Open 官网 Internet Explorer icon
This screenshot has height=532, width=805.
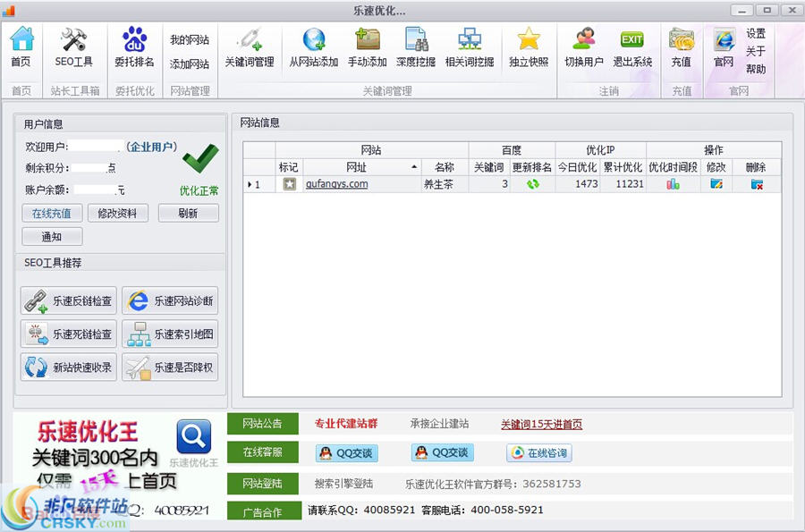(724, 39)
